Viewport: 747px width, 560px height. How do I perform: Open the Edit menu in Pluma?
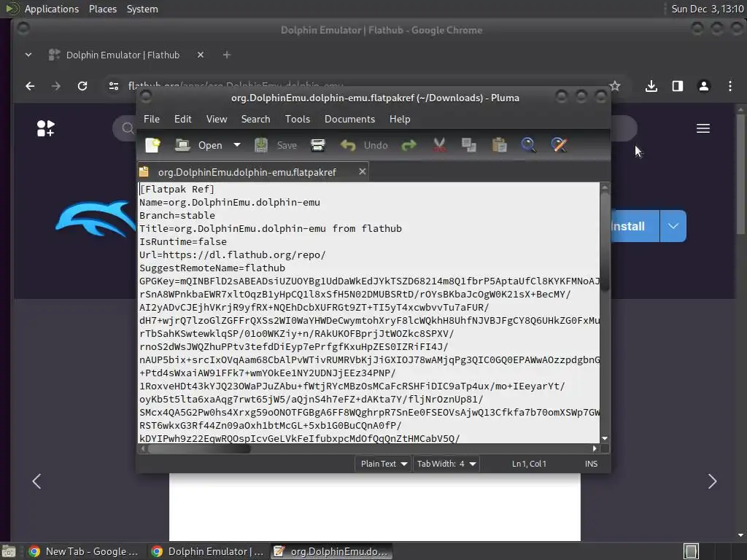182,119
